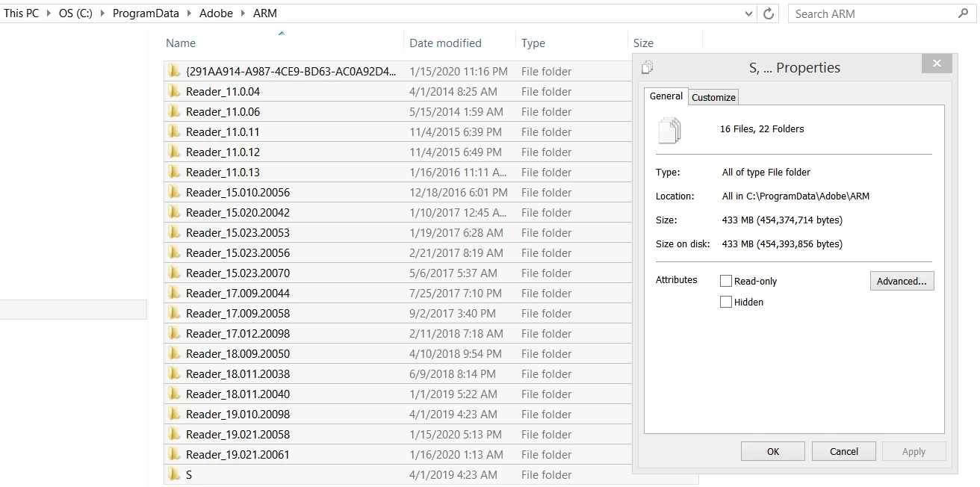Image resolution: width=980 pixels, height=487 pixels.
Task: Sort by the Type column header
Action: [x=533, y=43]
